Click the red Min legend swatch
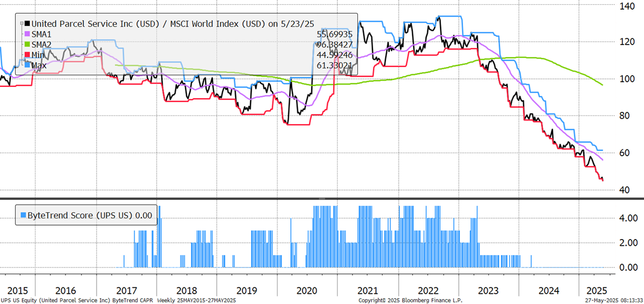This screenshot has width=644, height=304. 27,55
